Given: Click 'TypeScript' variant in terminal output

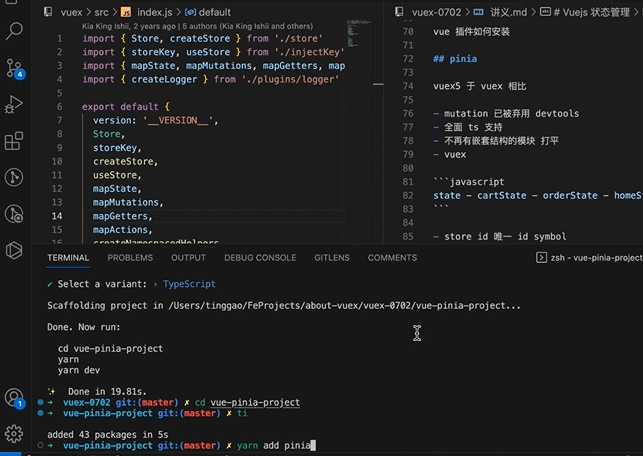Looking at the screenshot, I should pyautogui.click(x=189, y=284).
